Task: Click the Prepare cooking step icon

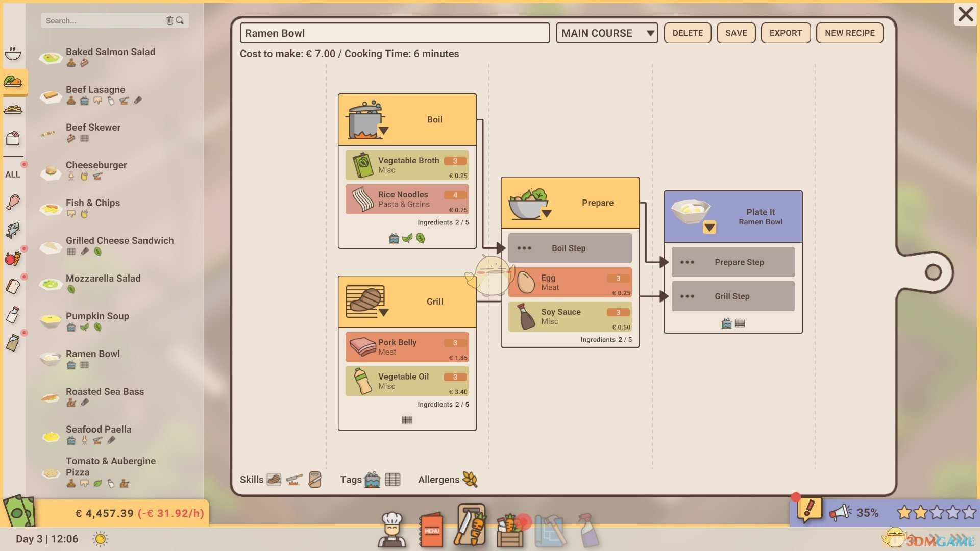Action: point(528,202)
